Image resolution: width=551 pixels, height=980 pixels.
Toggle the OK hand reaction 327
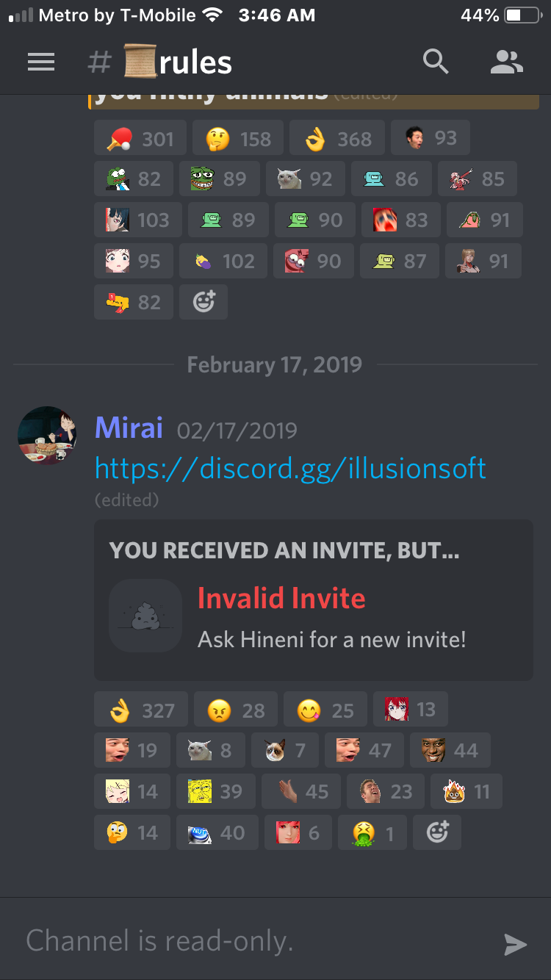141,710
